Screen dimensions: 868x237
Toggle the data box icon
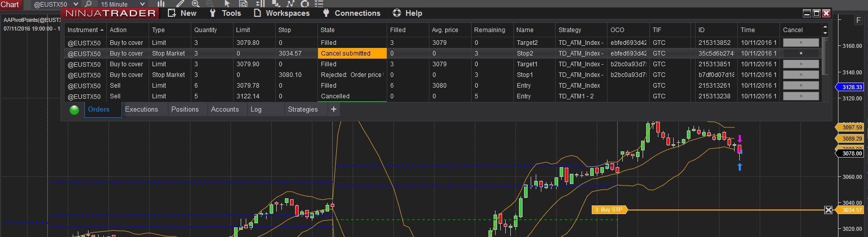[243, 4]
